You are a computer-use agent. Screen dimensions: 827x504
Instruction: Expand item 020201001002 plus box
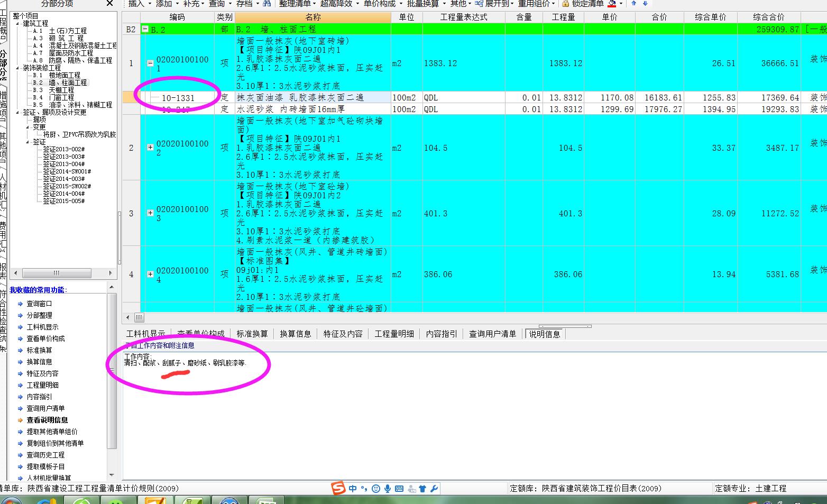pyautogui.click(x=150, y=148)
